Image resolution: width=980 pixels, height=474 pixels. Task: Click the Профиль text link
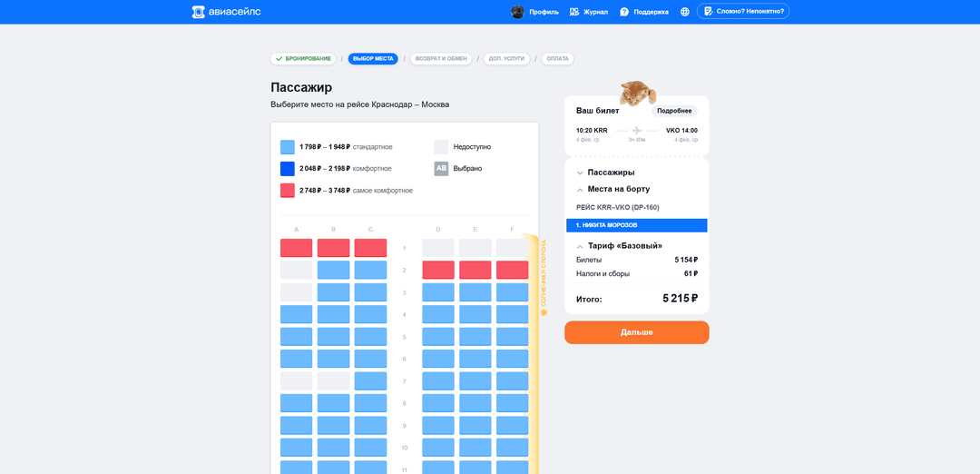pos(544,12)
